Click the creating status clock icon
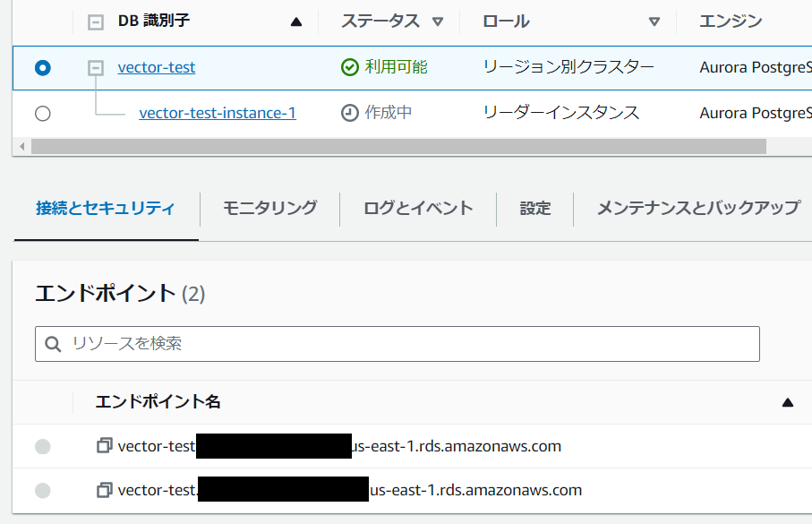Image resolution: width=812 pixels, height=524 pixels. coord(352,112)
